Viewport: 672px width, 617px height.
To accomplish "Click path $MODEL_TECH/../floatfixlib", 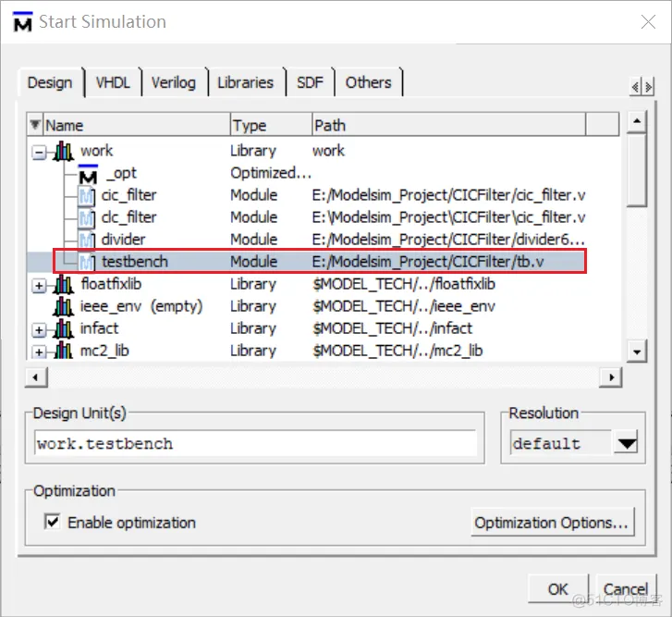I will [404, 284].
